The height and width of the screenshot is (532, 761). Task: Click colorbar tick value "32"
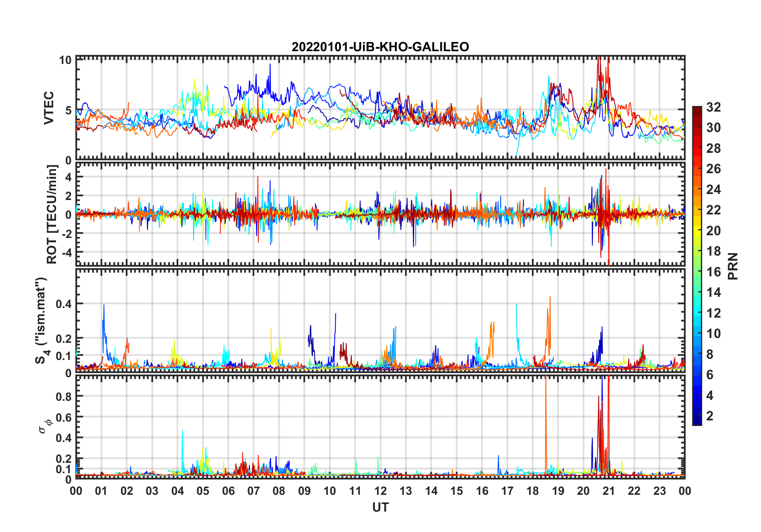[x=714, y=107]
